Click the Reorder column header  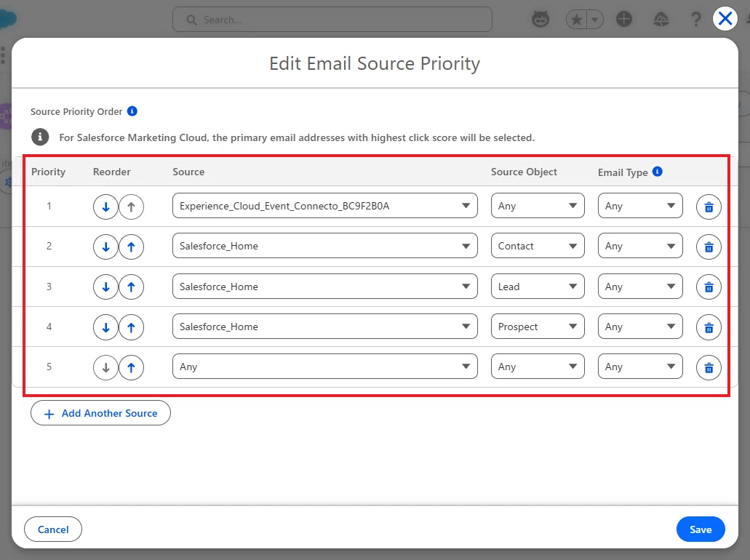(x=111, y=172)
